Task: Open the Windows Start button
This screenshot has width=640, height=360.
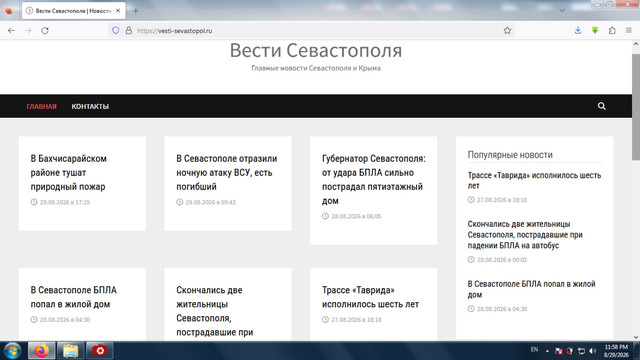Action: (12, 351)
